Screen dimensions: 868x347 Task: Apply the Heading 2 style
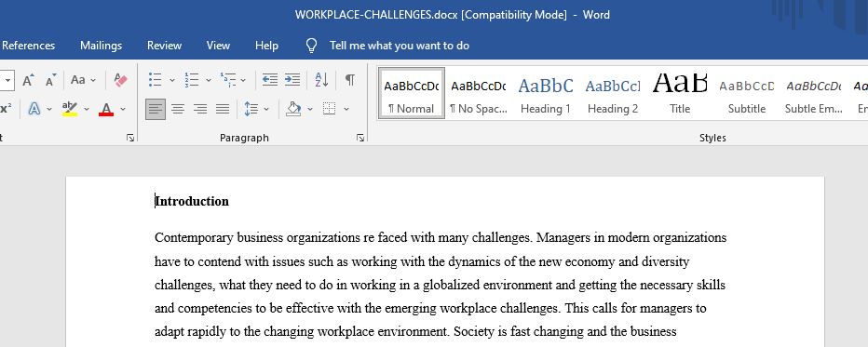tap(613, 93)
